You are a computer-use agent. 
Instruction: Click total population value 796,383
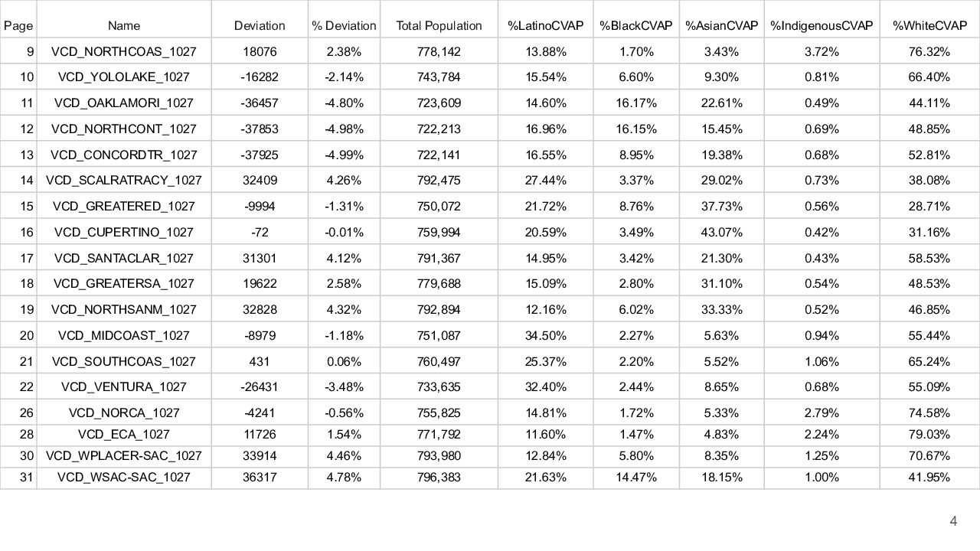[x=439, y=478]
